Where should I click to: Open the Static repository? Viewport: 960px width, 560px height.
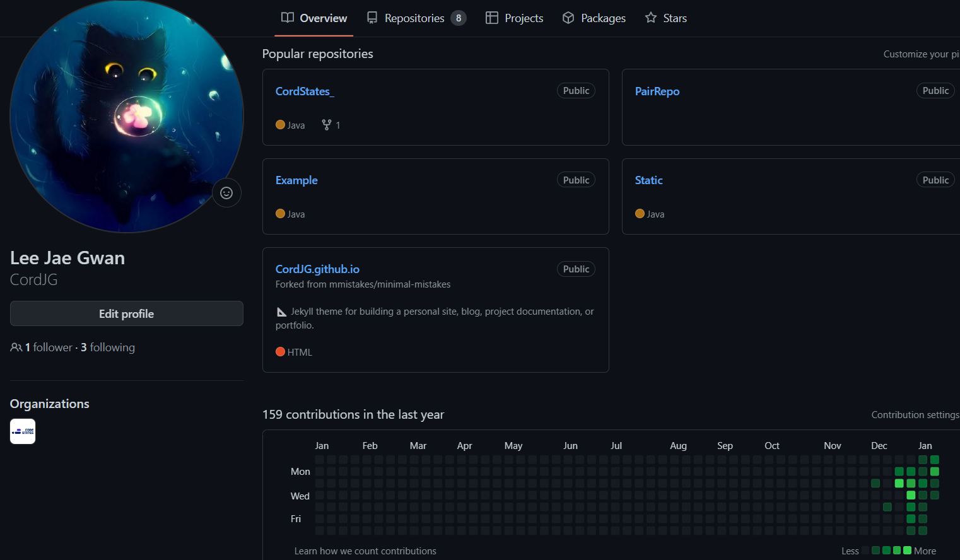tap(648, 180)
